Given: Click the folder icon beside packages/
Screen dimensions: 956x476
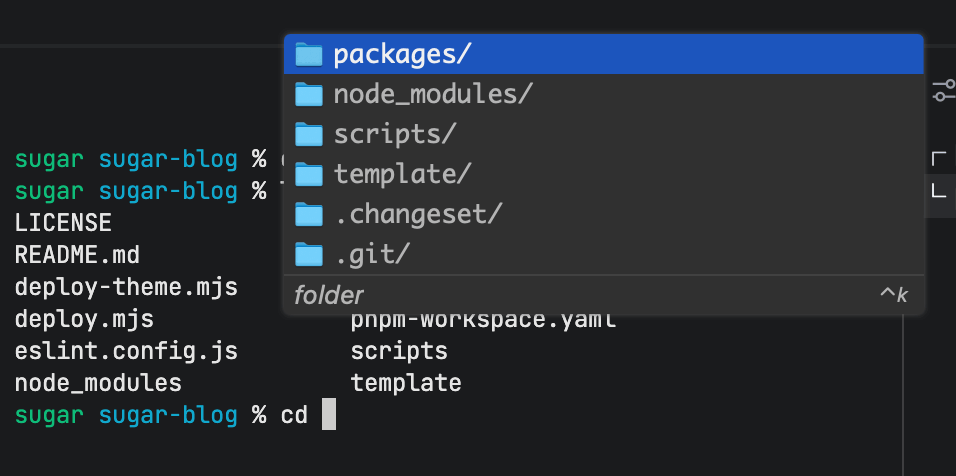Looking at the screenshot, I should tap(309, 54).
